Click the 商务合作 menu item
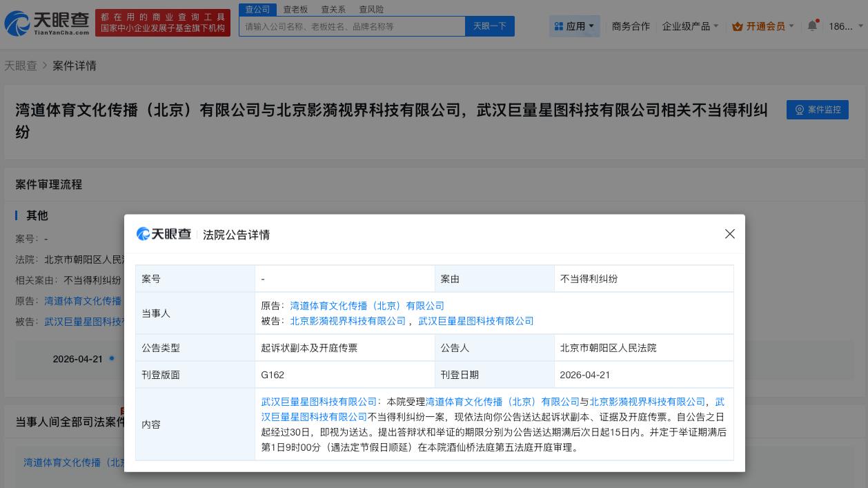868x488 pixels. point(631,26)
